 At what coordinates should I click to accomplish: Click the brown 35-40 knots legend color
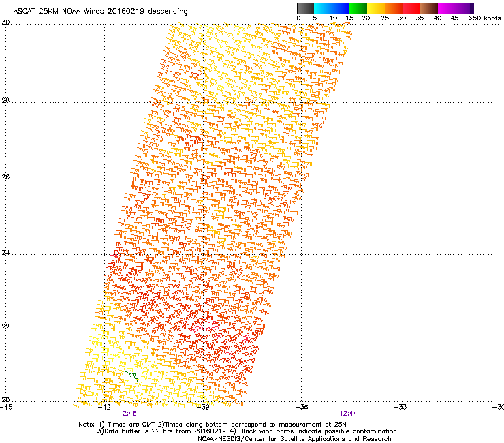click(x=429, y=8)
